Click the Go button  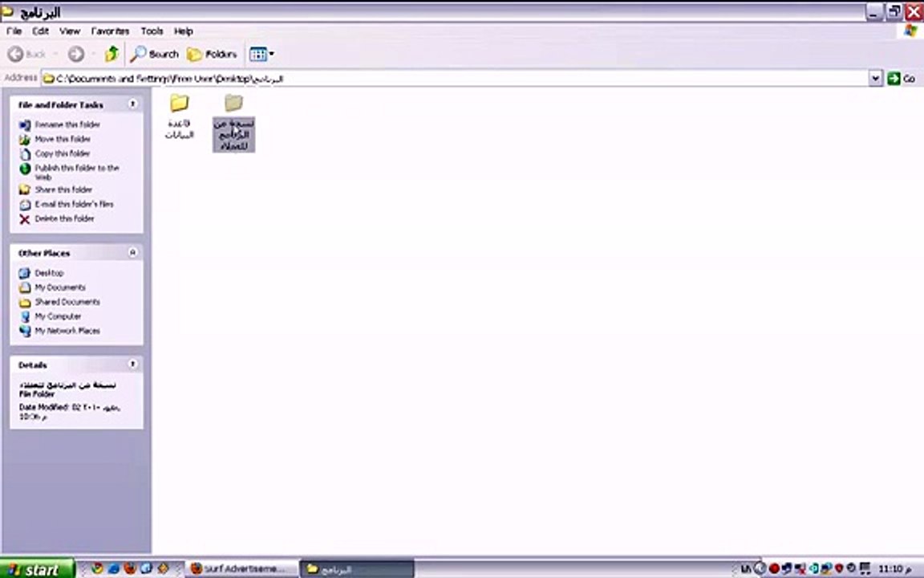tap(902, 78)
